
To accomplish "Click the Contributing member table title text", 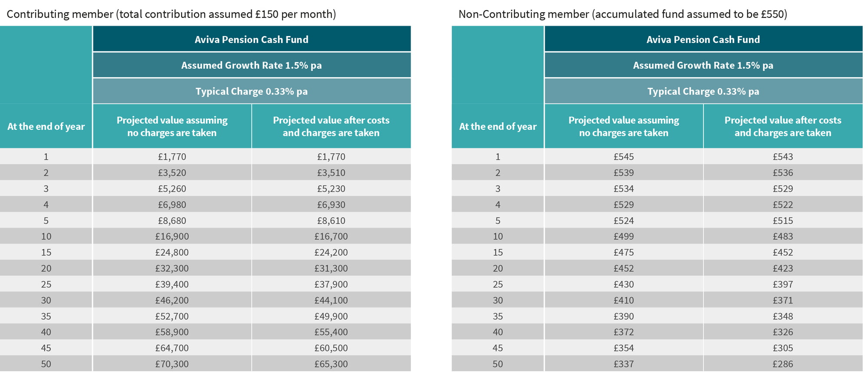I will 171,14.
